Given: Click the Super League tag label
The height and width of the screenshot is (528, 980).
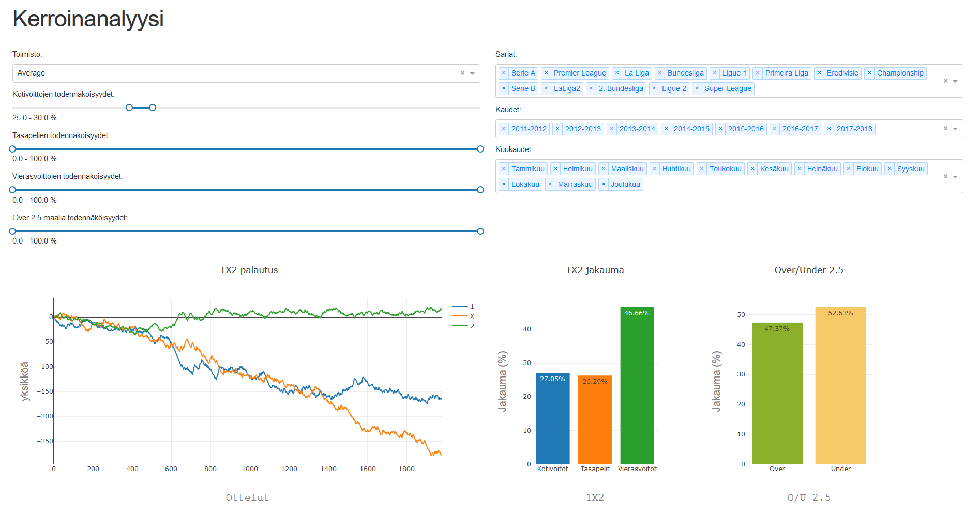Looking at the screenshot, I should coord(728,89).
